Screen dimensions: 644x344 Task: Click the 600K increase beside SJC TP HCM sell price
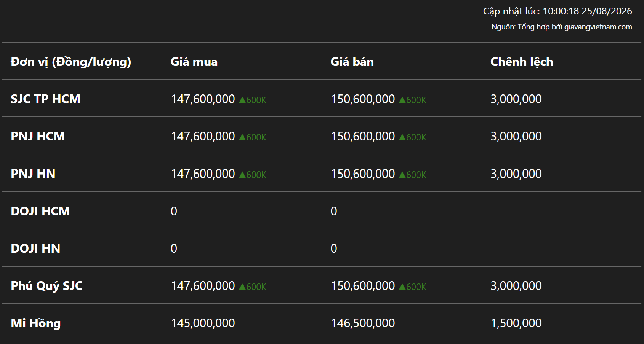[413, 100]
